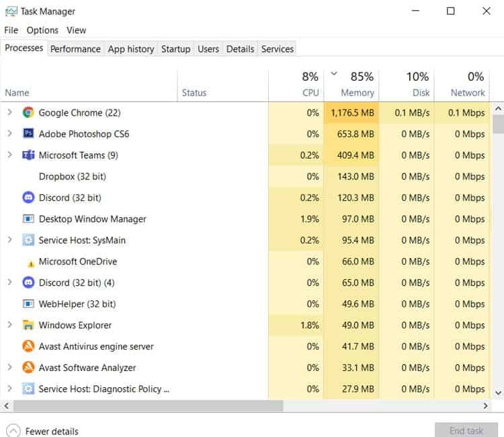Open the Options menu
Screen dimensions: 504x437
click(42, 30)
